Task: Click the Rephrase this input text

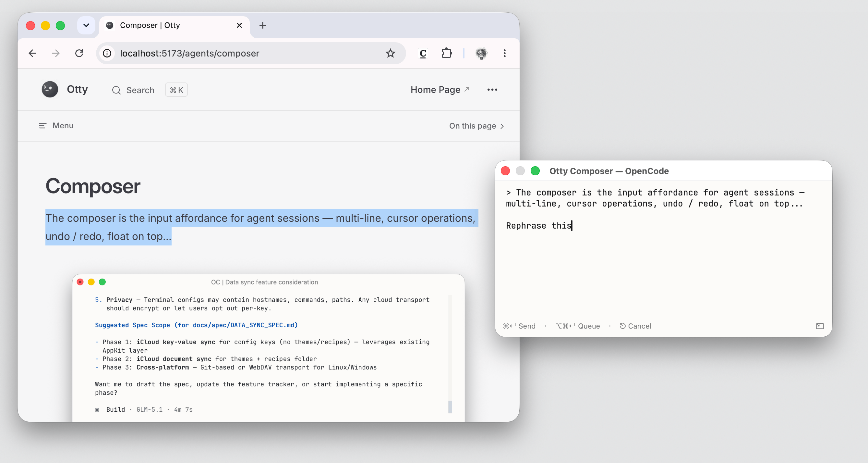Action: coord(538,226)
